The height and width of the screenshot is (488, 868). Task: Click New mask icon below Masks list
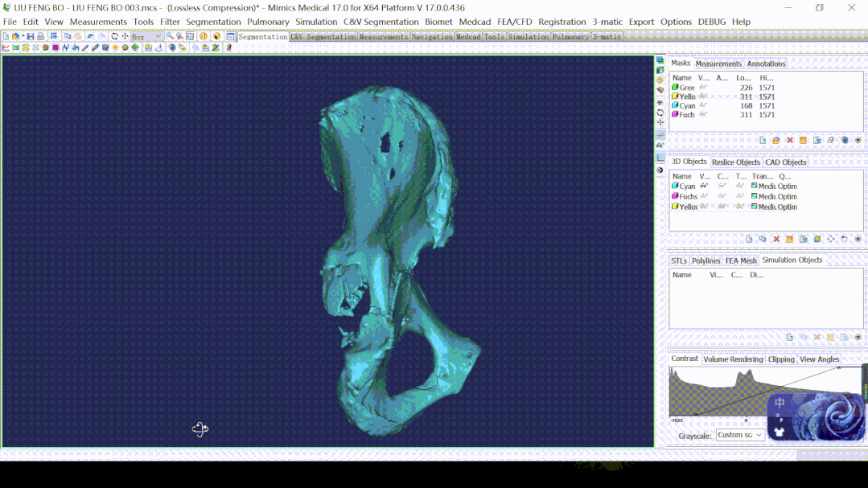point(763,141)
